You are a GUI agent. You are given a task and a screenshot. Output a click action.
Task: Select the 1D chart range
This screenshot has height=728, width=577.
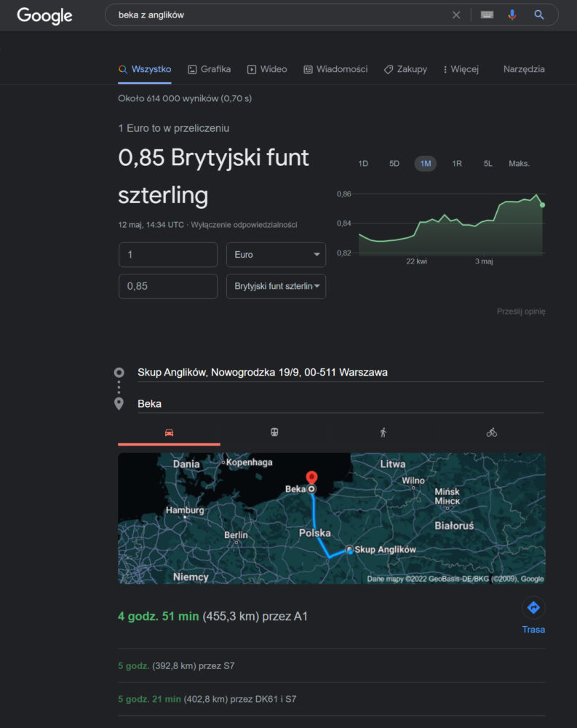363,163
